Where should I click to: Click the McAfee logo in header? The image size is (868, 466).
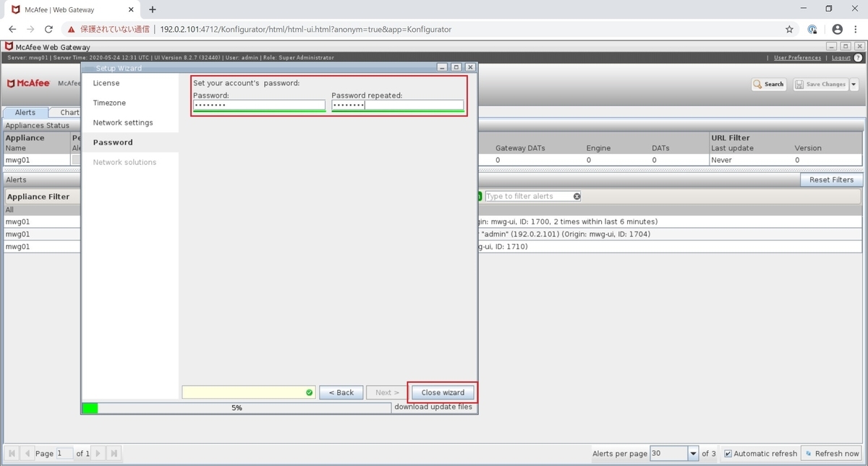coord(29,83)
